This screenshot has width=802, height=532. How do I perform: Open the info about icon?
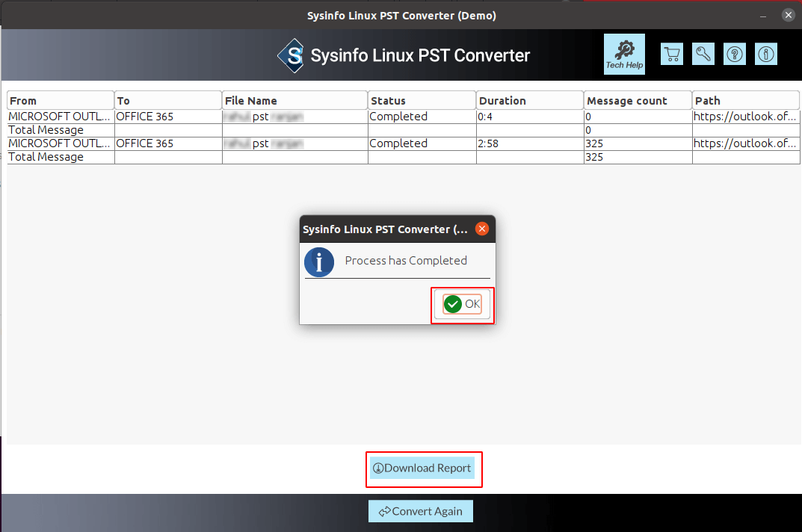click(x=765, y=55)
